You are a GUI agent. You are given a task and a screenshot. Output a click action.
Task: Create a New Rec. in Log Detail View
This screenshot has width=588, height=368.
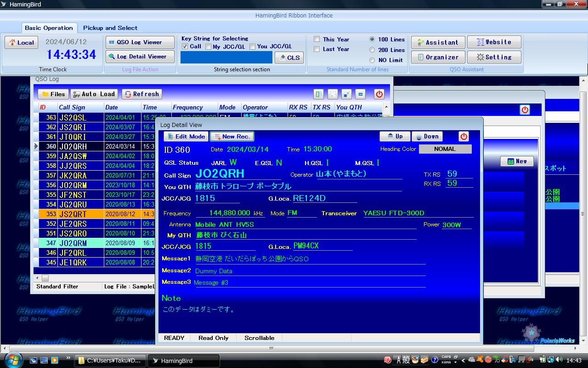(232, 137)
